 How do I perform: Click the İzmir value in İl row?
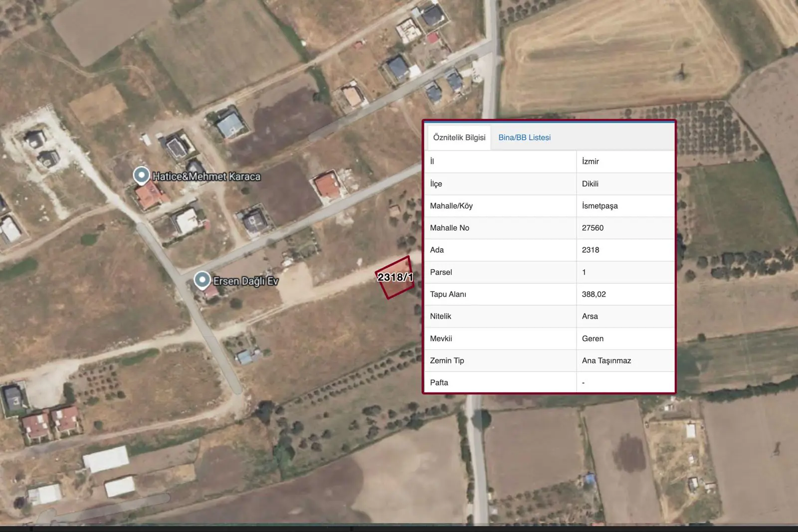(x=591, y=162)
